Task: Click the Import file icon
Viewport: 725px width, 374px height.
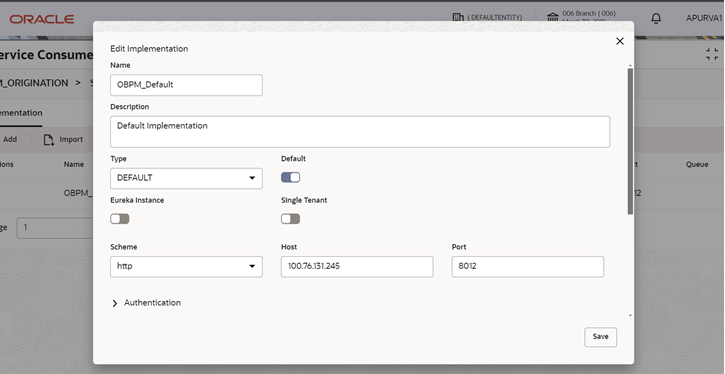Action: pyautogui.click(x=49, y=140)
